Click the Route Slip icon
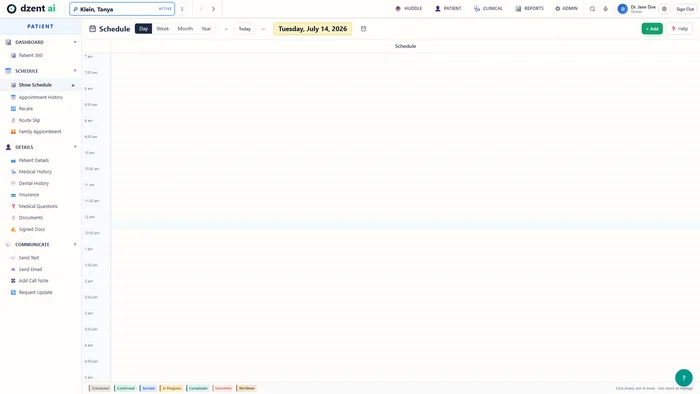 click(x=13, y=120)
